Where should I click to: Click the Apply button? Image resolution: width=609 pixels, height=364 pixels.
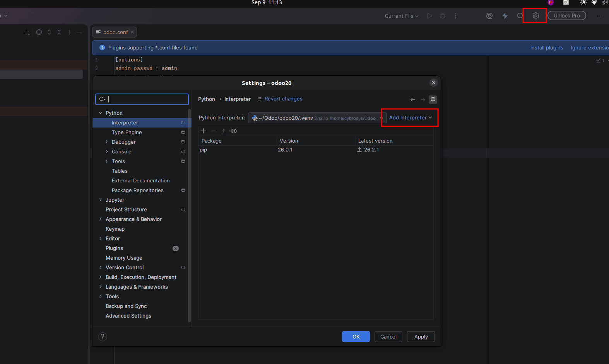tap(421, 337)
